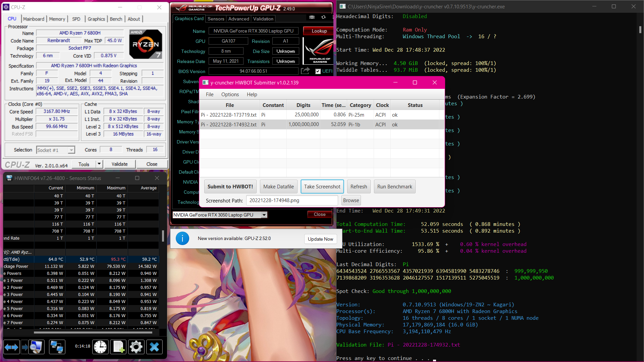Click Core Speed value 3167.80 MHz
Viewport: 644px width, 362px height.
coord(57,111)
